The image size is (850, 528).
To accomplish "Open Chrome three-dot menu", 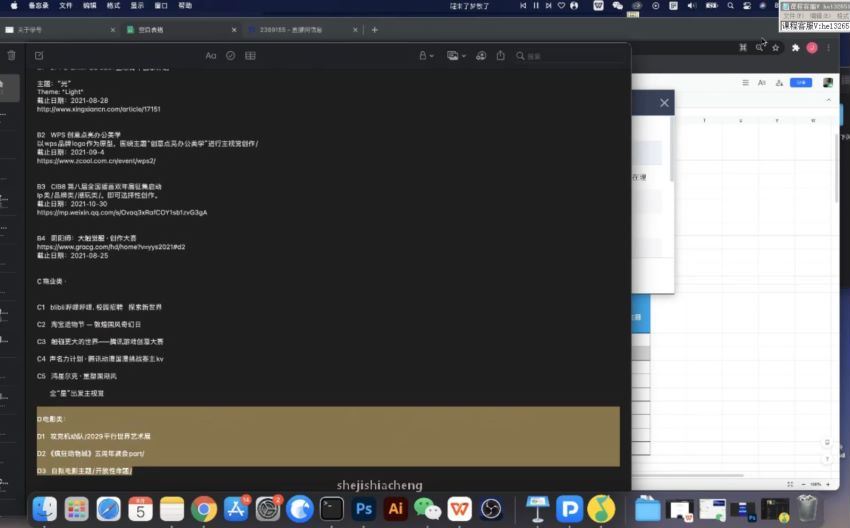I will click(x=828, y=48).
